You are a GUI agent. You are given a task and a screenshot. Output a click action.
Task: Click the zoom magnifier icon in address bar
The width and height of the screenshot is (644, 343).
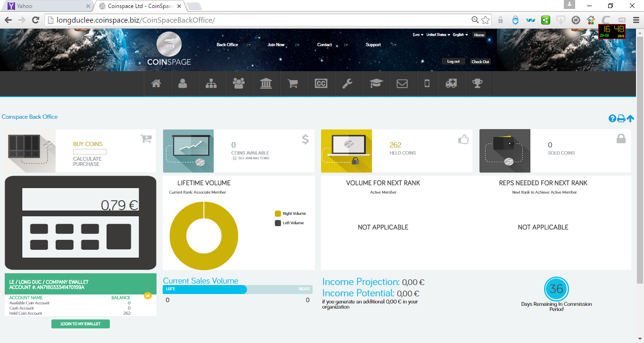pos(475,20)
